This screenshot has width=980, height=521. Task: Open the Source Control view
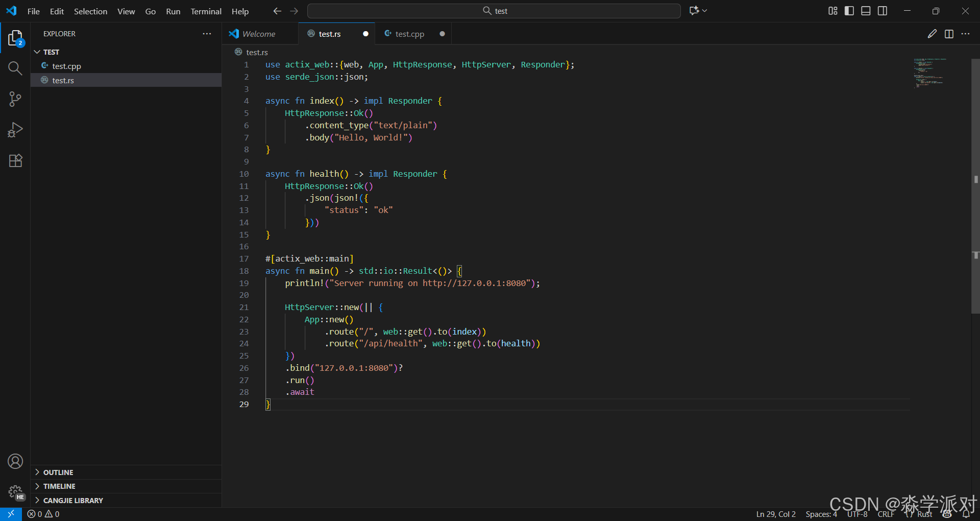point(15,99)
